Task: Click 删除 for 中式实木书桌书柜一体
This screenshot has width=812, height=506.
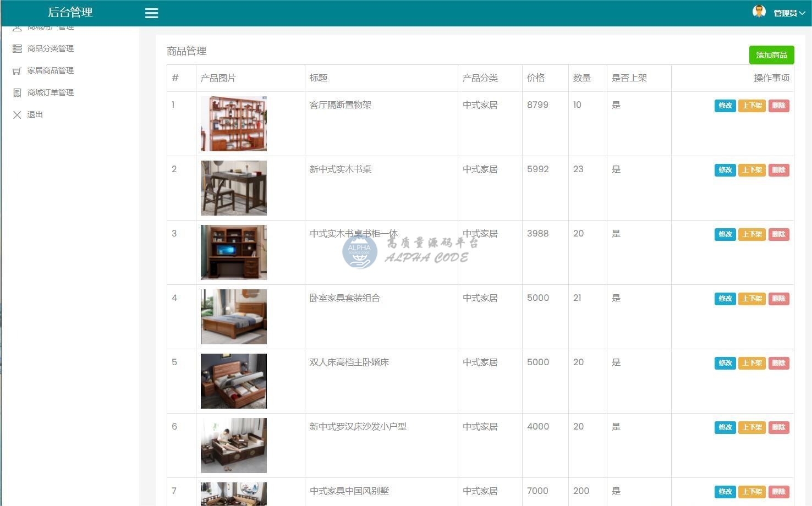Action: click(x=778, y=234)
